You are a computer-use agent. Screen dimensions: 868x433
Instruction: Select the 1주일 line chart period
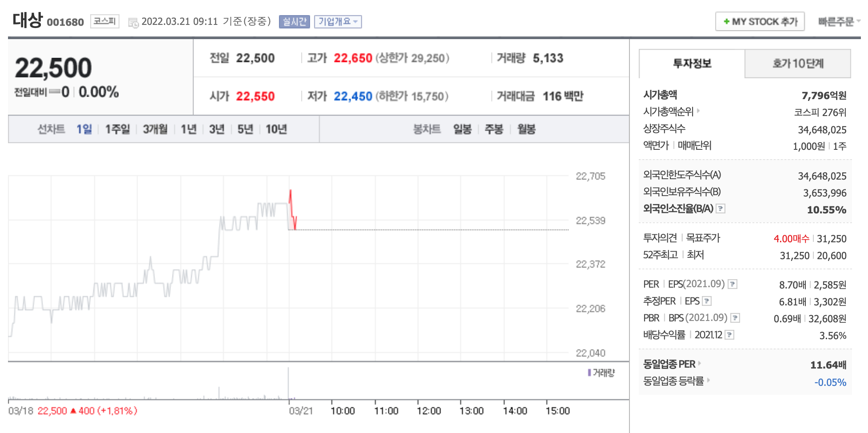click(x=117, y=129)
